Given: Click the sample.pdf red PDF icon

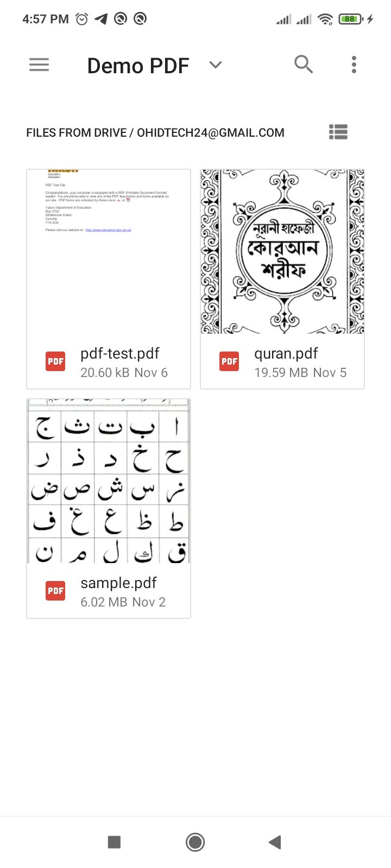Looking at the screenshot, I should coord(55,591).
